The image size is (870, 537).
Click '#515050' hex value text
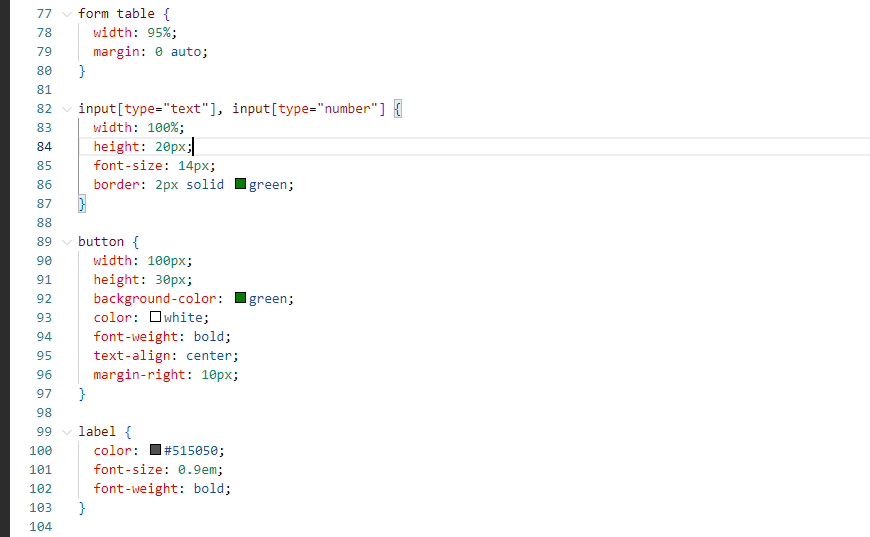tap(191, 450)
